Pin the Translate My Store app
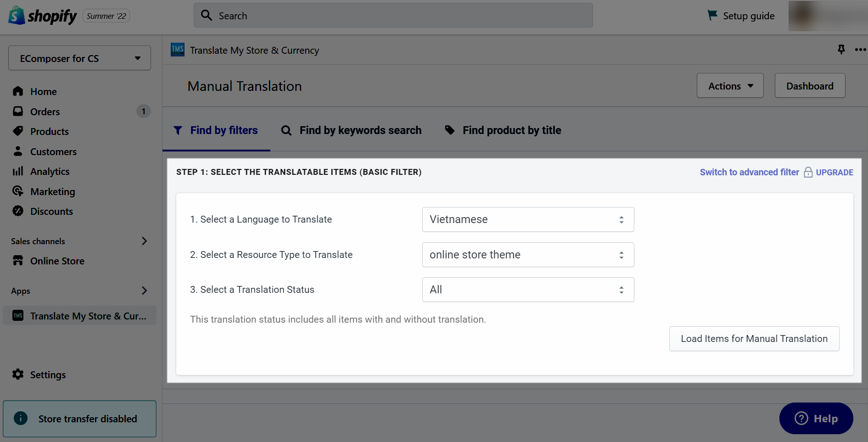The width and height of the screenshot is (868, 442). pyautogui.click(x=841, y=50)
